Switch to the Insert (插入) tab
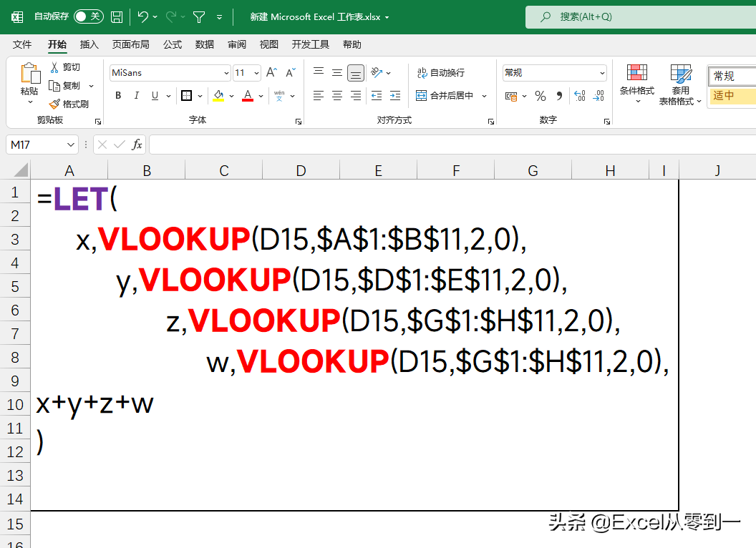This screenshot has height=548, width=756. pos(89,45)
